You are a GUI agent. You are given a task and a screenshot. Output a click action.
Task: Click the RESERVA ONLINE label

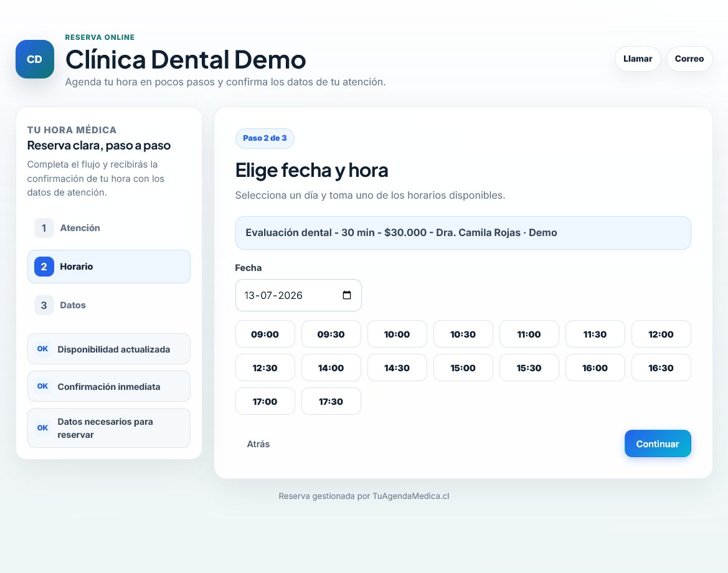(100, 37)
